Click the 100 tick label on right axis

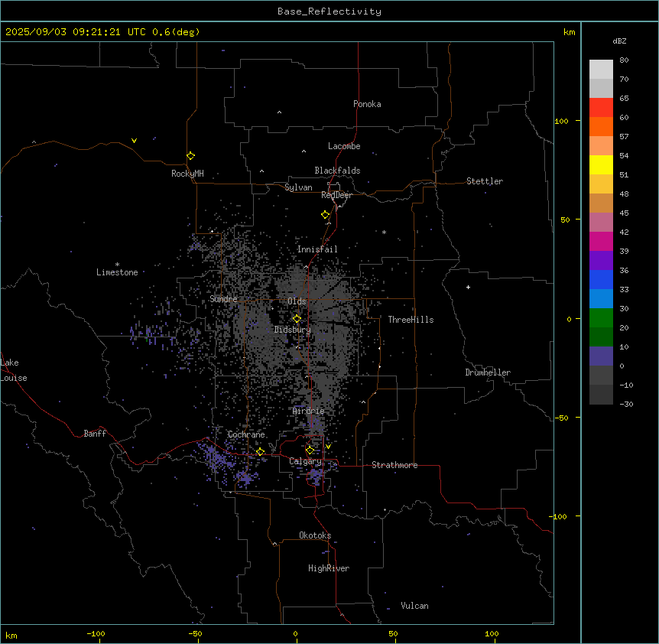(561, 121)
